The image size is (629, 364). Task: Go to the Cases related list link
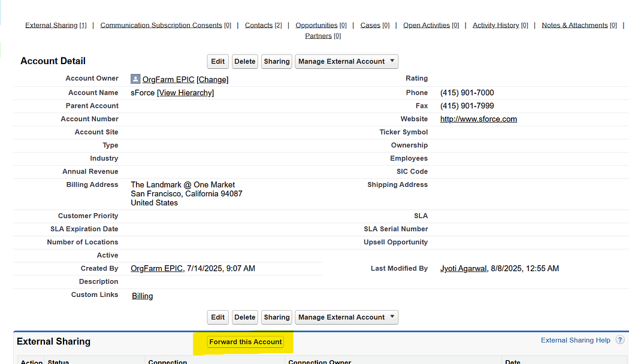point(370,25)
